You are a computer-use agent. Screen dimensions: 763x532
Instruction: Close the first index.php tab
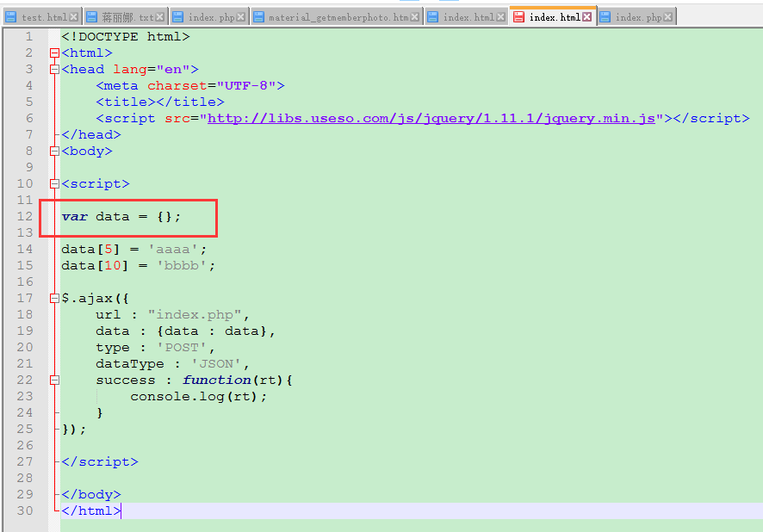[240, 17]
